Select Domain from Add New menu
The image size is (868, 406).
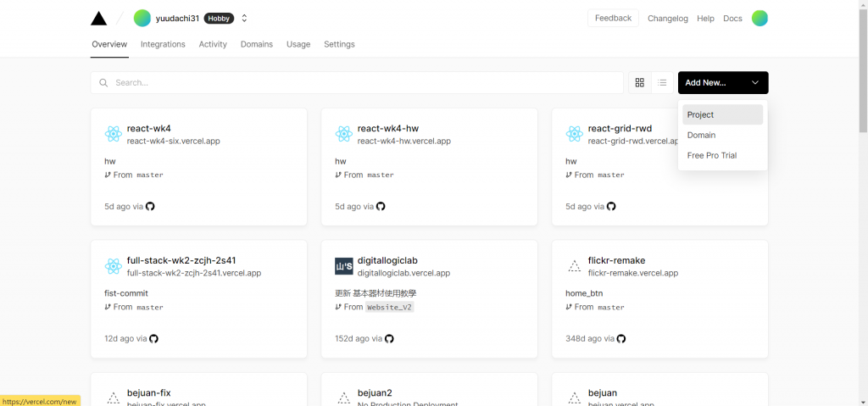click(722, 135)
